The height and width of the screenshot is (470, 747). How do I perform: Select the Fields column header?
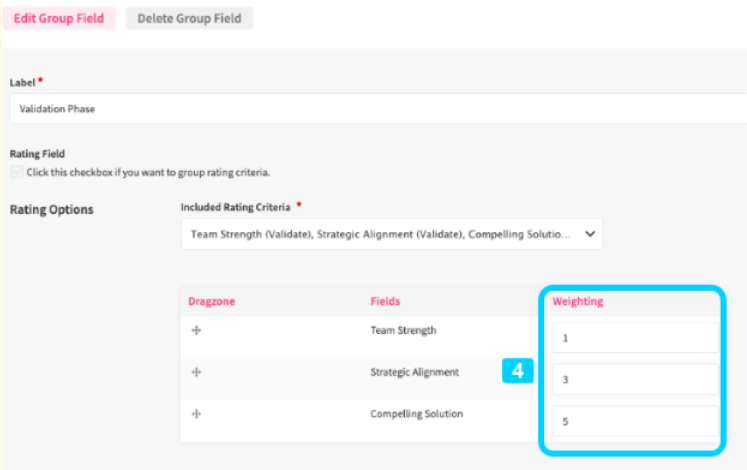[385, 301]
